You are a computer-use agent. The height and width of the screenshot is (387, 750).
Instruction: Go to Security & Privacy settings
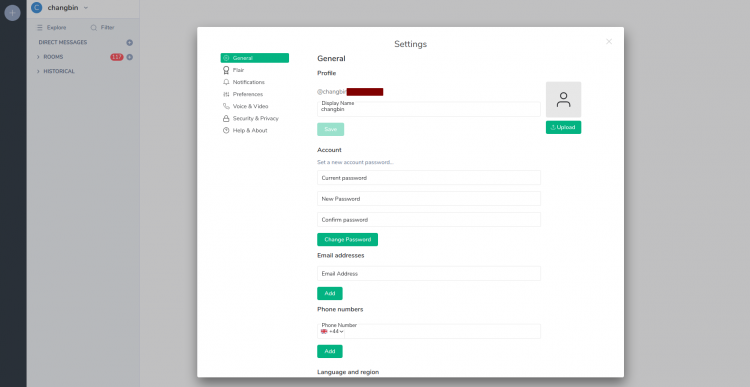pyautogui.click(x=254, y=118)
